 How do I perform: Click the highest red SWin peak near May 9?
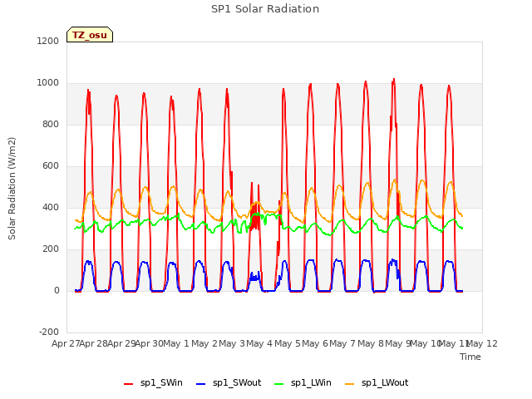(394, 80)
